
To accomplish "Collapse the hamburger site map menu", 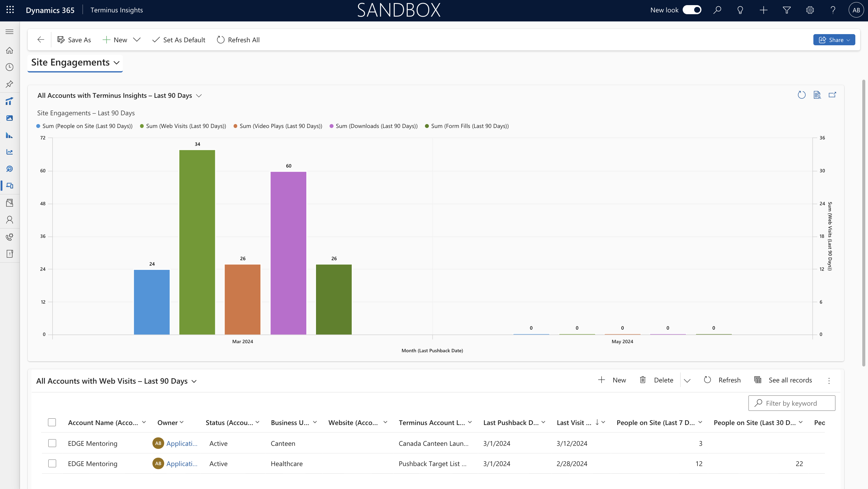I will (9, 32).
